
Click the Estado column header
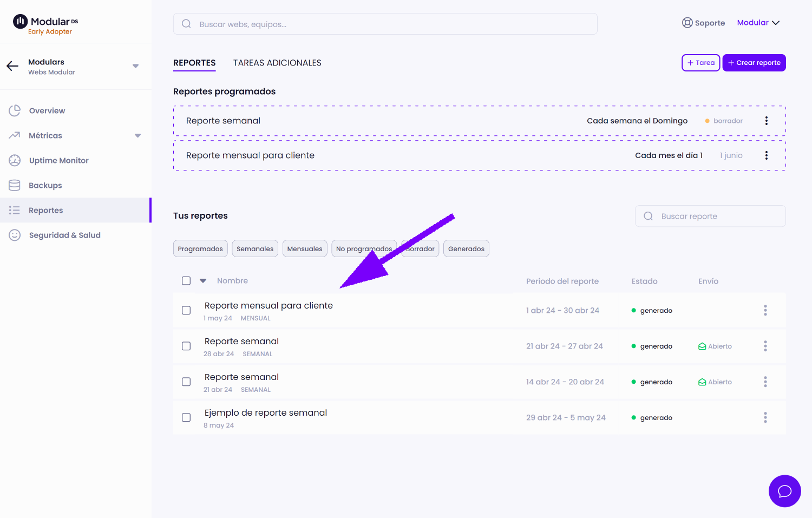click(x=644, y=281)
